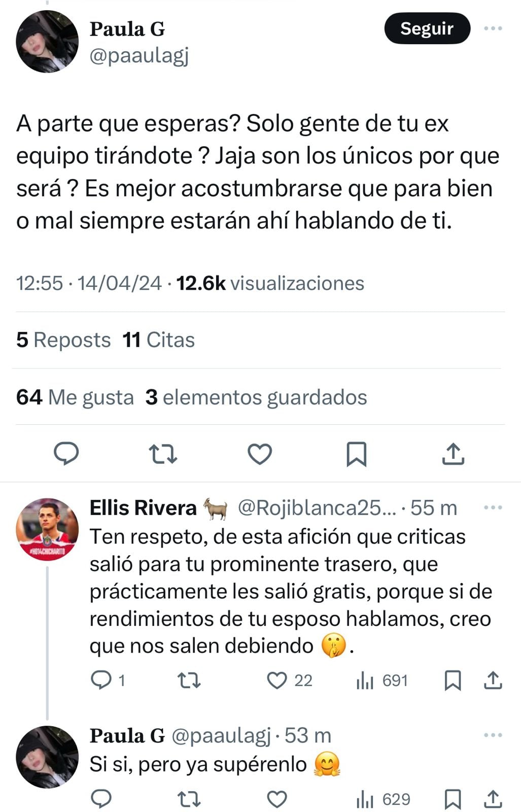Open Ellis Rivera's profile picture

[47, 529]
